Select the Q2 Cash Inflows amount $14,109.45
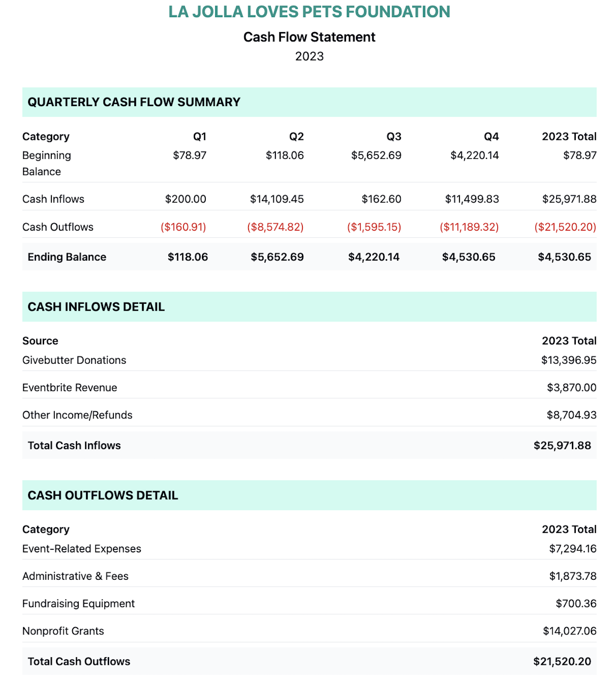Image resolution: width=616 pixels, height=682 pixels. [277, 199]
